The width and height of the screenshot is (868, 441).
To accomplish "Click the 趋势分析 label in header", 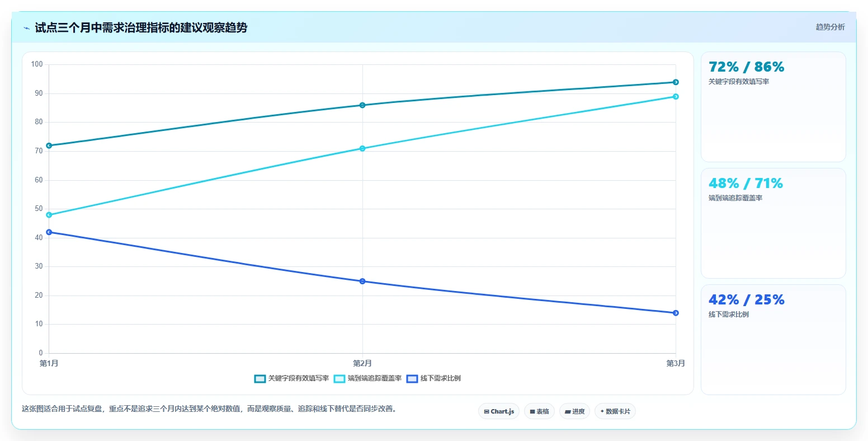I will click(830, 27).
